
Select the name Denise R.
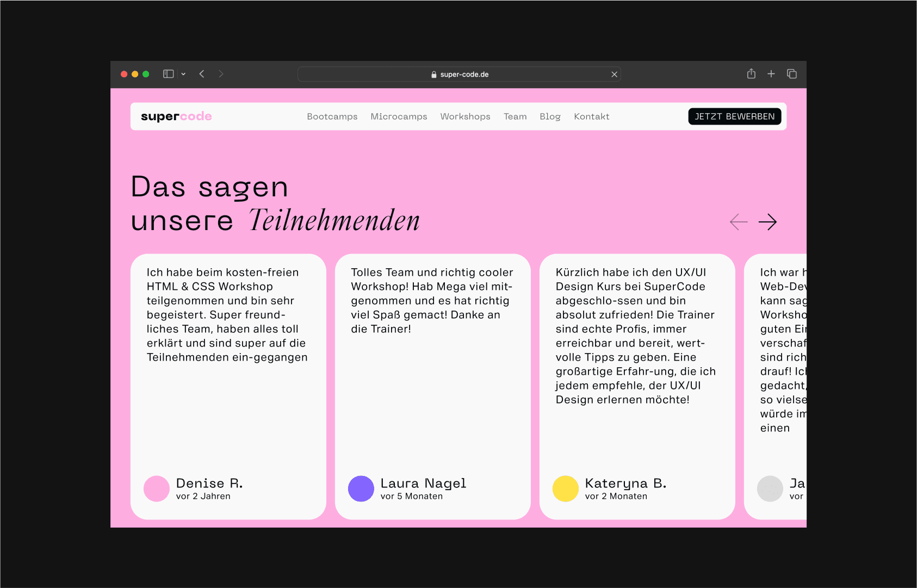pos(209,483)
